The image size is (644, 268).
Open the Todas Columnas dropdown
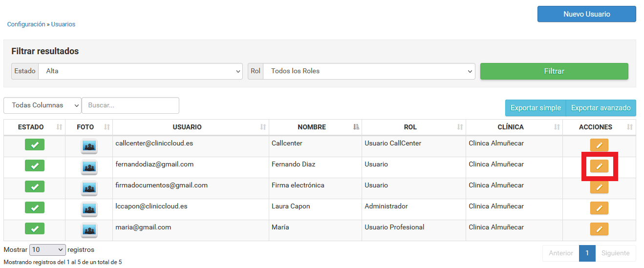pos(43,105)
